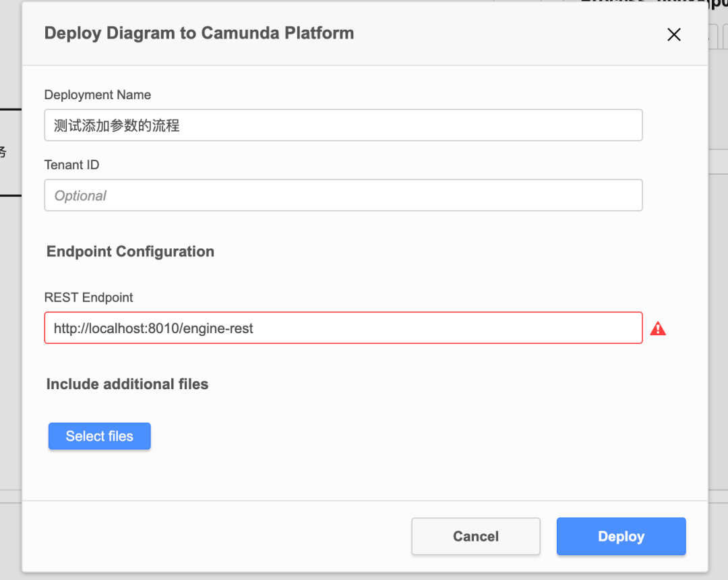Image resolution: width=728 pixels, height=580 pixels.
Task: Click the REST Endpoint label text
Action: (88, 297)
